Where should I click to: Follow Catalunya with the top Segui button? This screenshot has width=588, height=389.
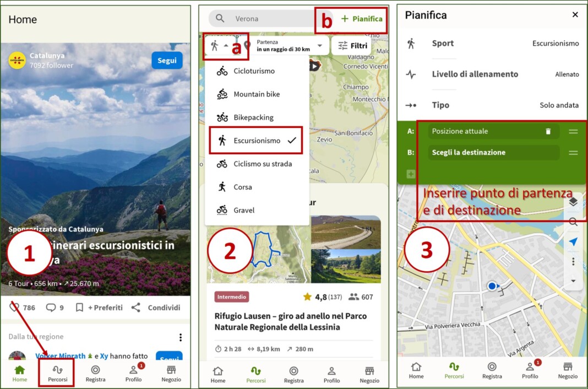click(x=167, y=61)
